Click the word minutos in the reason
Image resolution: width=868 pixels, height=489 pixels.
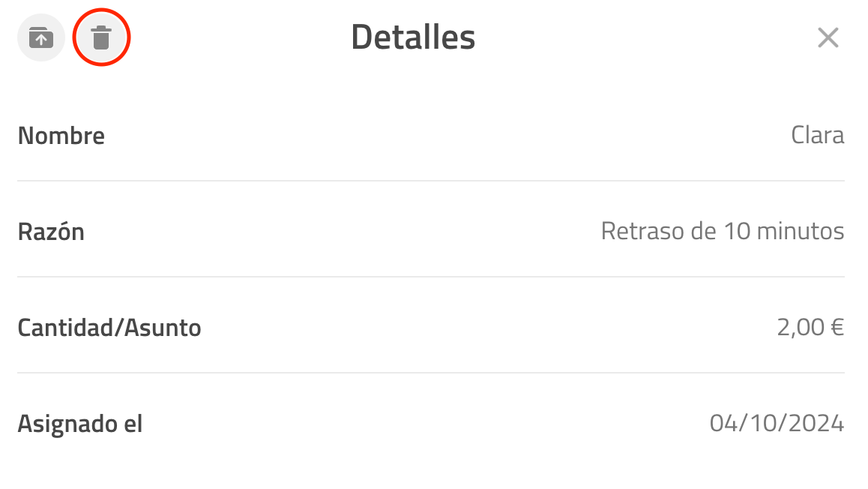pos(800,231)
